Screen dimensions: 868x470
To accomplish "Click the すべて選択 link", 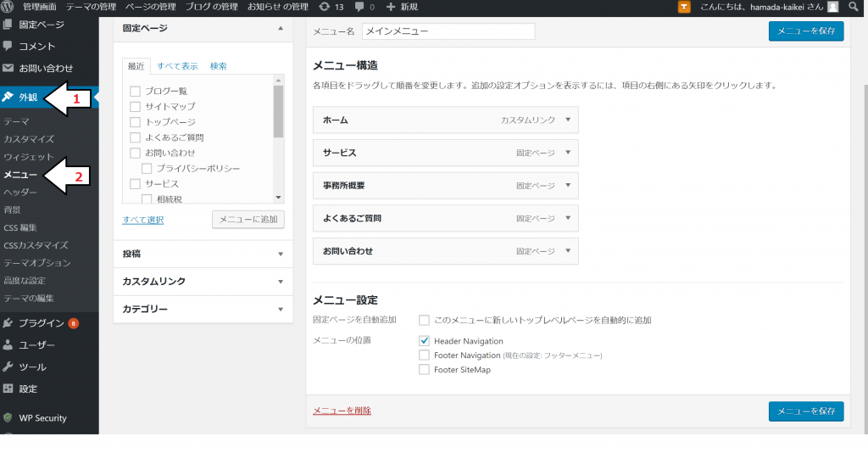I will click(x=142, y=220).
